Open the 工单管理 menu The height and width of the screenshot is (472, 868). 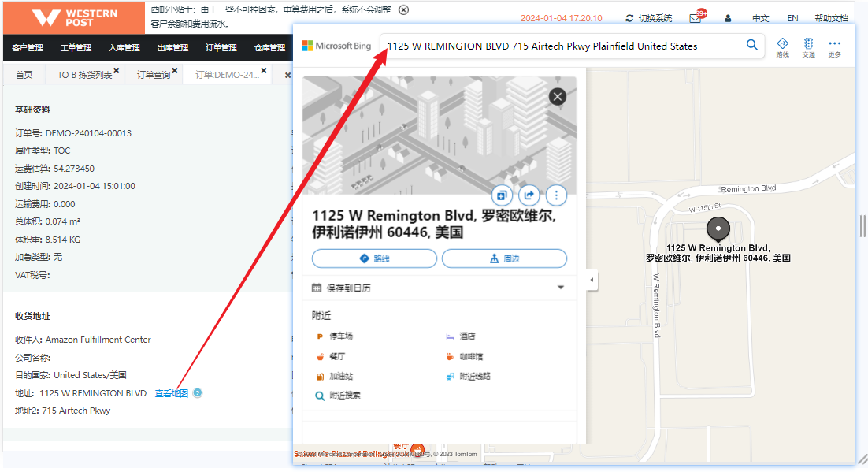coord(76,47)
